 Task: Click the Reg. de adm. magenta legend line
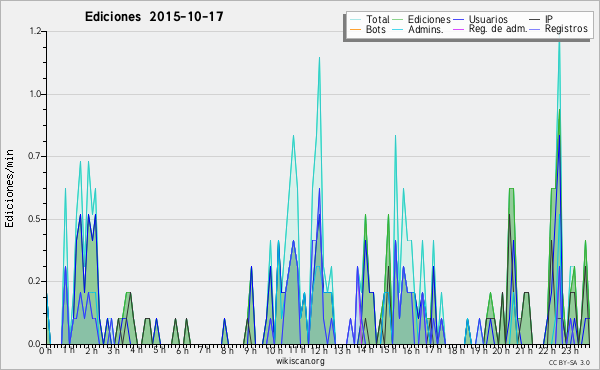(x=458, y=29)
